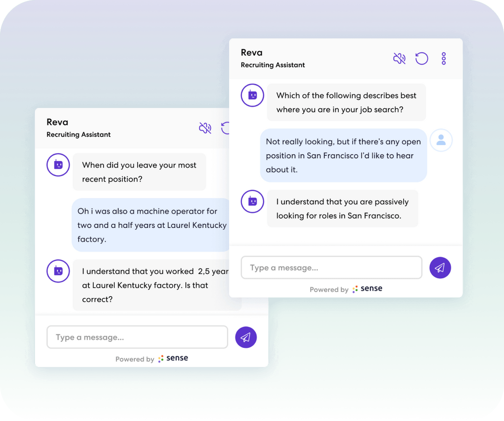This screenshot has height=421, width=504.
Task: Click the send icon in the lower chat window
Action: pyautogui.click(x=246, y=337)
